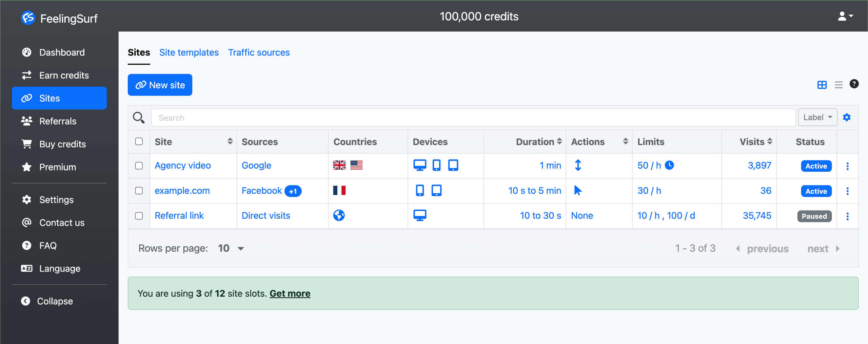
Task: Check the example.com row checkbox
Action: pos(139,191)
